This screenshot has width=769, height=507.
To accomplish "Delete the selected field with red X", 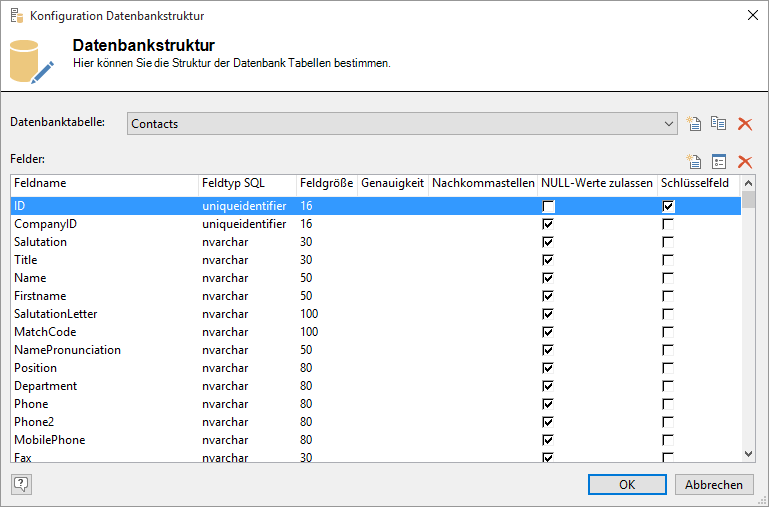I will [x=744, y=162].
